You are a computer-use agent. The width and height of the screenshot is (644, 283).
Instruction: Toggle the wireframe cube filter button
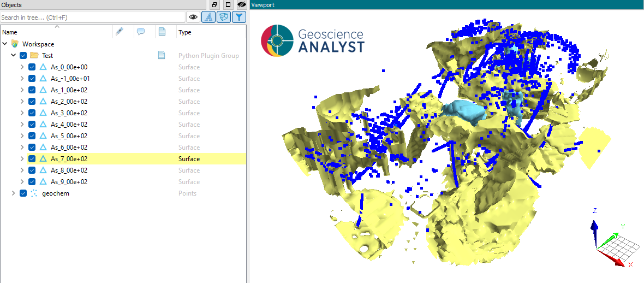[223, 17]
